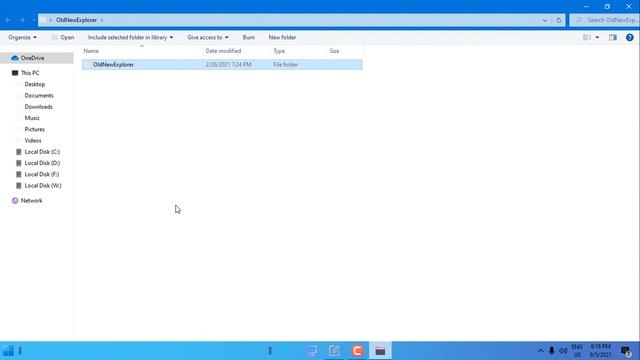Open the orange Camtasia taskbar icon

pos(357,351)
